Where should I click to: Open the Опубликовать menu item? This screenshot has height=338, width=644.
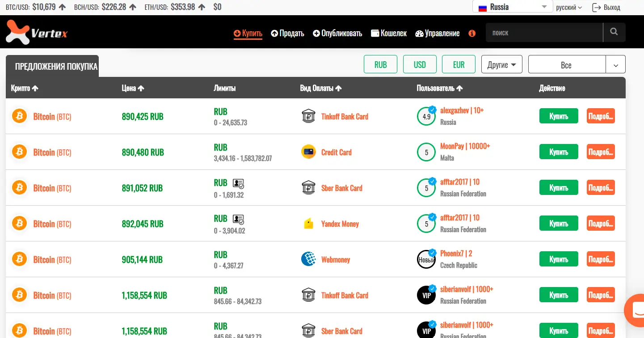point(337,33)
